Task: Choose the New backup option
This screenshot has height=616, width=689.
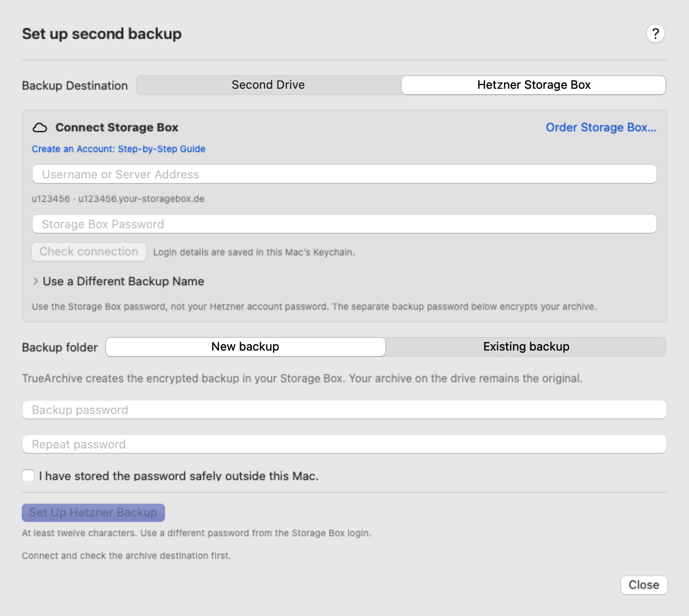Action: 245,347
